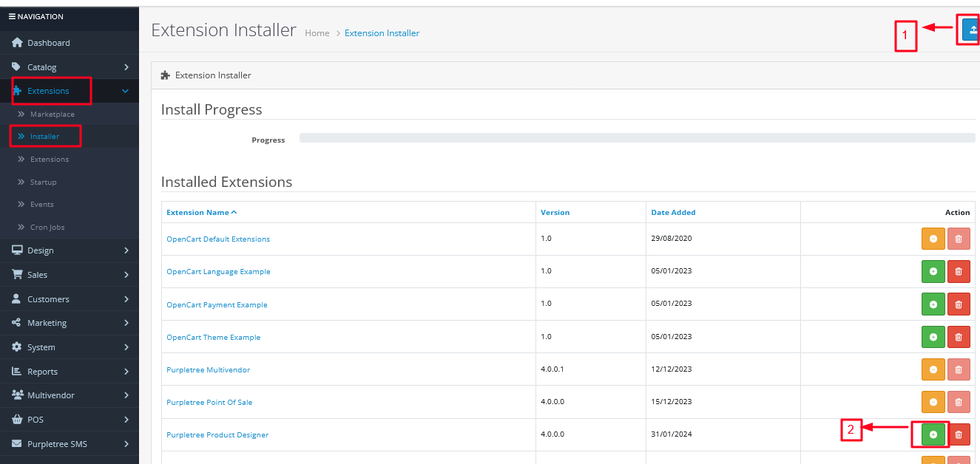This screenshot has height=464, width=980.
Task: Collapse the Extensions menu chevron
Action: click(126, 91)
